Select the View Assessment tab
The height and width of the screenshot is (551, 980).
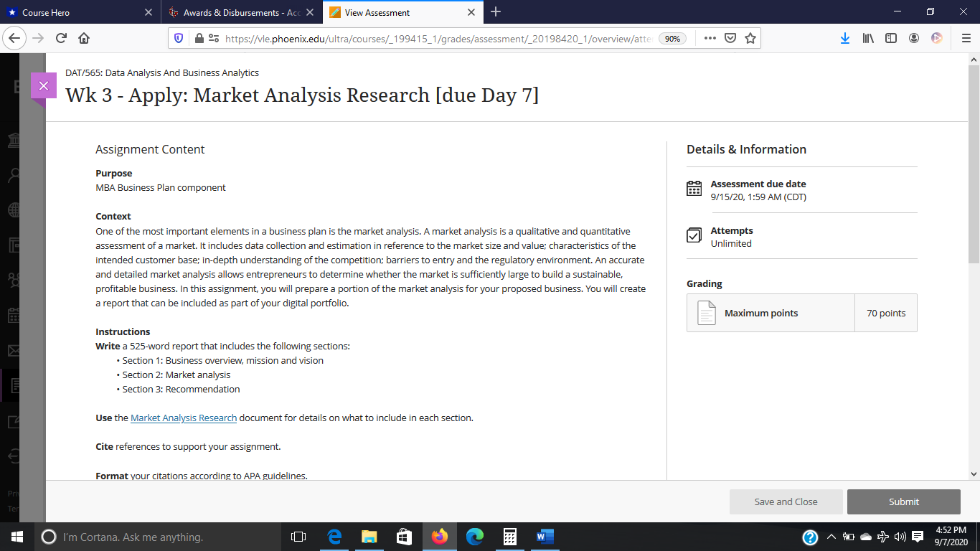[x=402, y=13]
